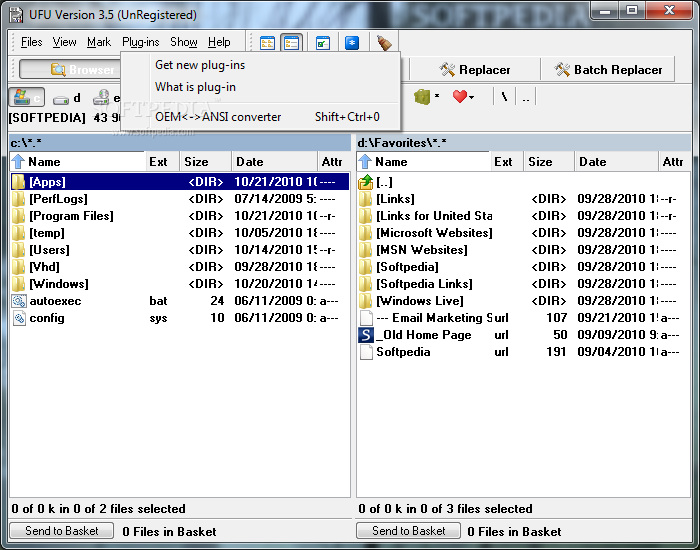Select the [Users] folder icon
The width and height of the screenshot is (700, 550).
[18, 250]
